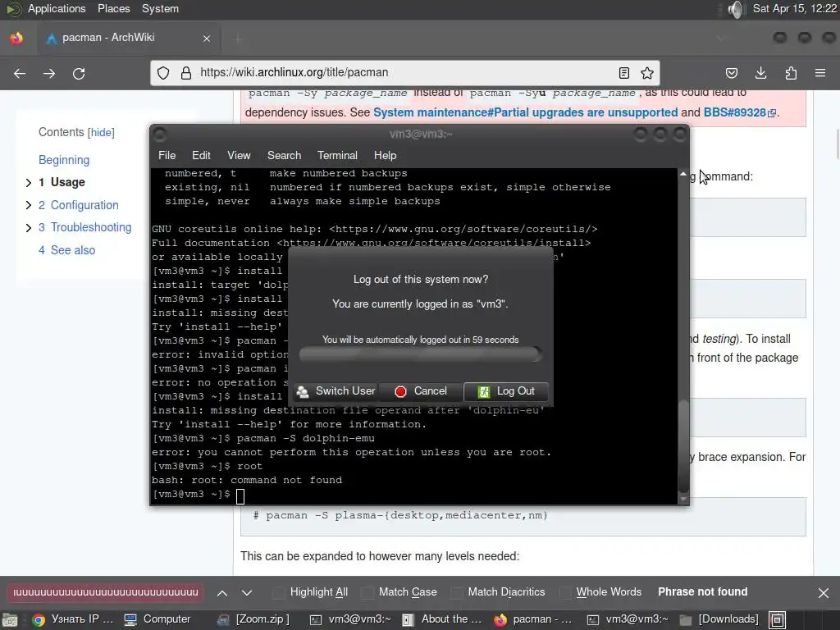840x630 pixels.
Task: Cancel the log out dialog
Action: (421, 391)
